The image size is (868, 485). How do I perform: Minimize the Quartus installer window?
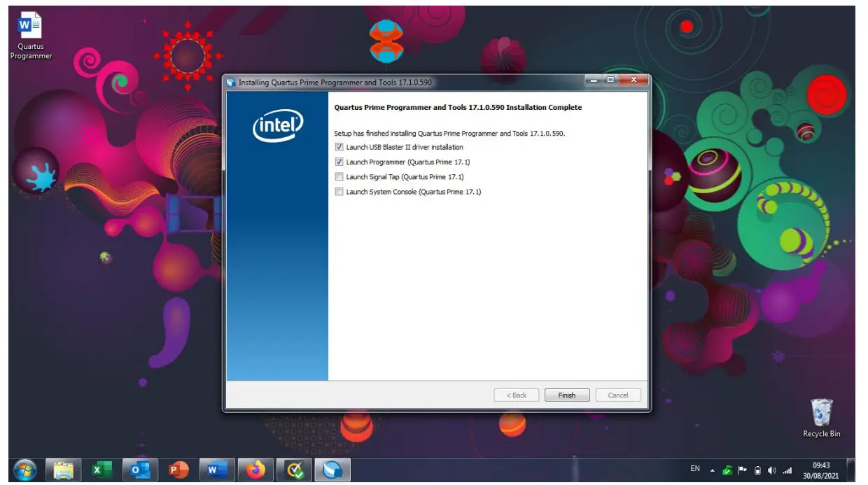(594, 80)
